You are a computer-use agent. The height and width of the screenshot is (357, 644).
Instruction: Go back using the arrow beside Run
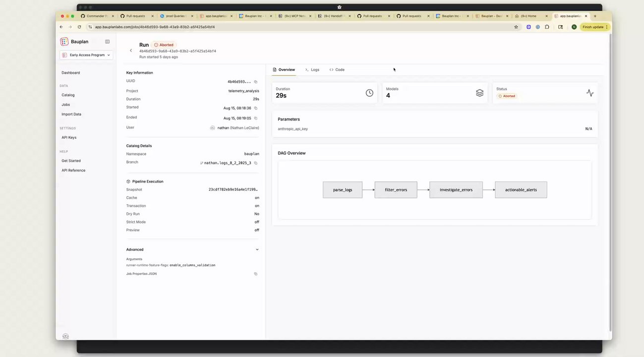click(131, 50)
